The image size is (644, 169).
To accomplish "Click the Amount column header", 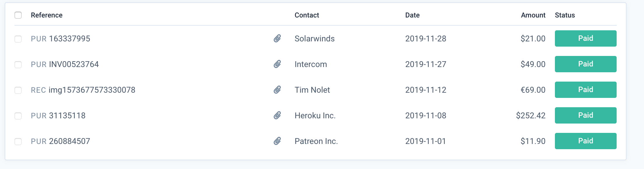I will (533, 15).
